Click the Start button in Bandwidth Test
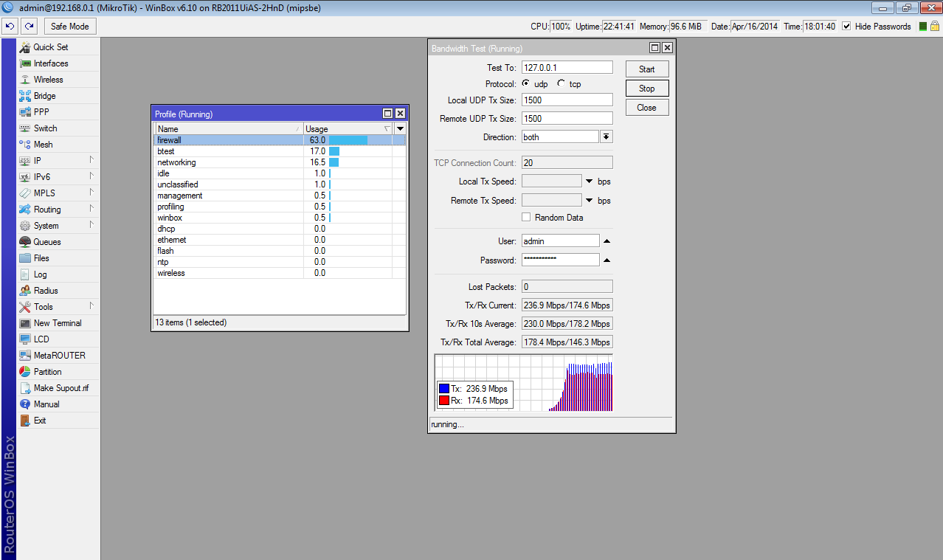943x560 pixels. [x=647, y=69]
